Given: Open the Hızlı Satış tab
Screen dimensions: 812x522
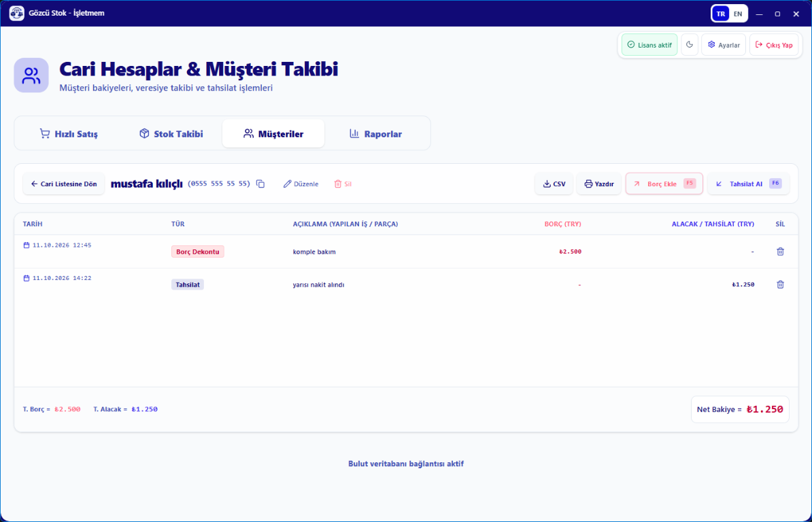Looking at the screenshot, I should [69, 134].
